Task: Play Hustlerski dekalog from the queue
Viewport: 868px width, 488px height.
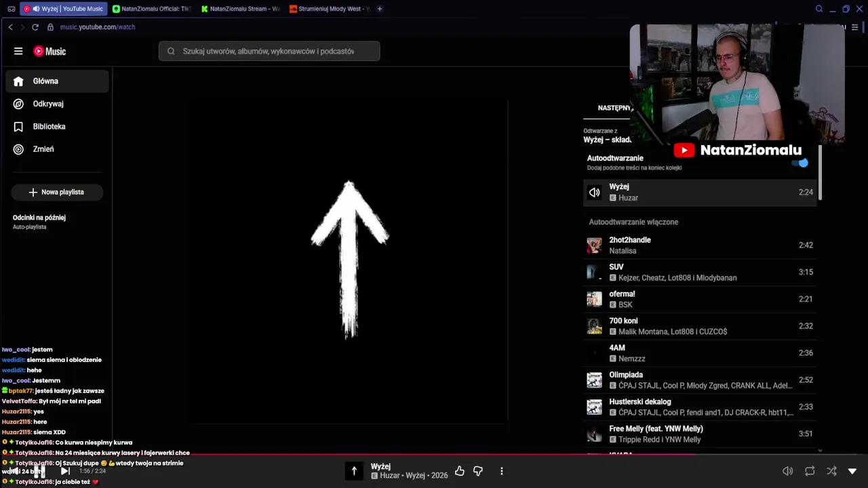Action: (700, 407)
